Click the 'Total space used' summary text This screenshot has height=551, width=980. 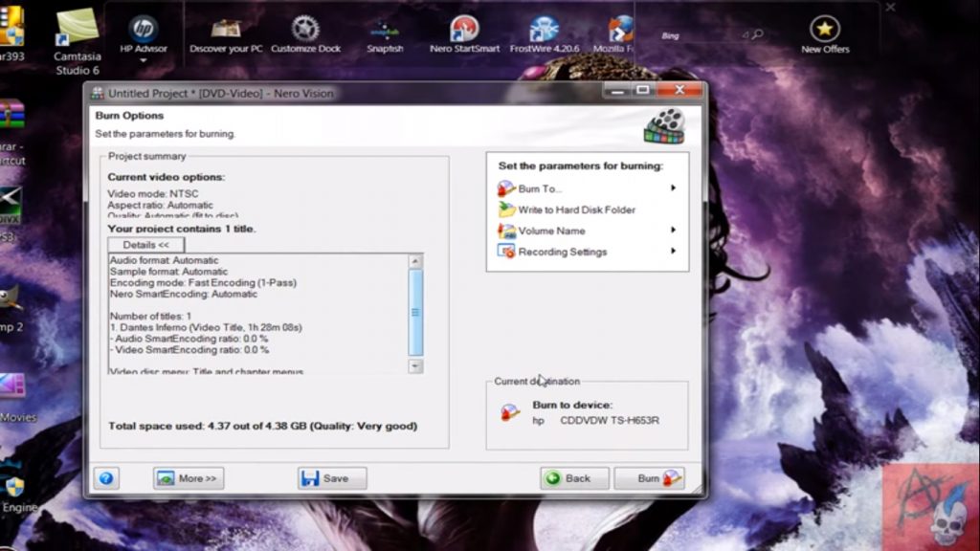coord(262,426)
